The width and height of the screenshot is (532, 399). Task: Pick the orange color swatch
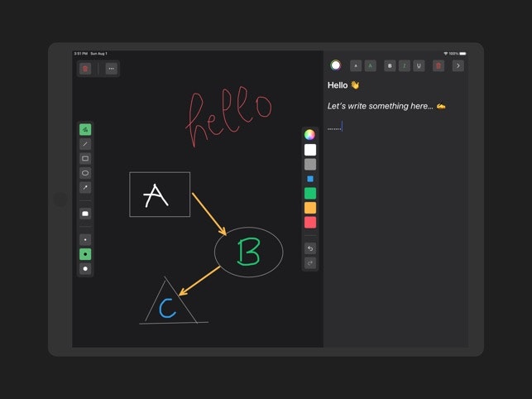(x=310, y=208)
